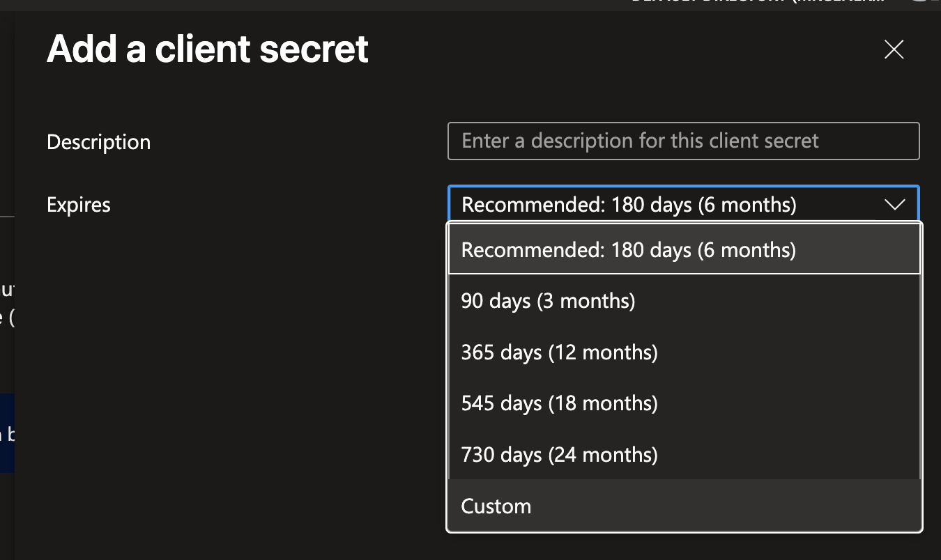This screenshot has height=560, width=941.
Task: Click the truncated directory text at top right
Action: point(758,2)
